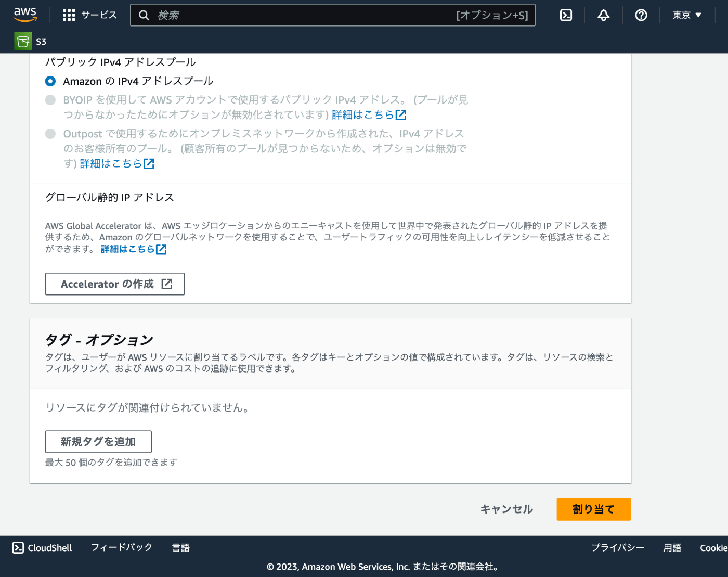
Task: Select the disabled BYOIP address radio option
Action: pos(50,100)
